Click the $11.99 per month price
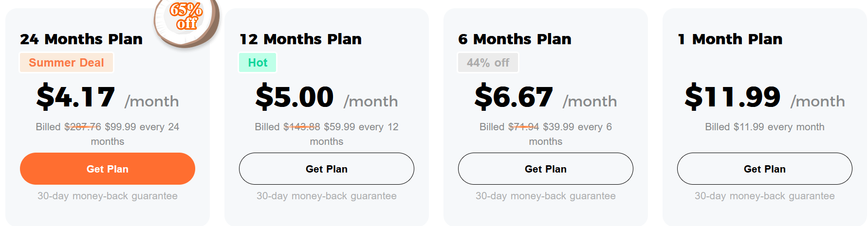The width and height of the screenshot is (868, 226). click(765, 97)
